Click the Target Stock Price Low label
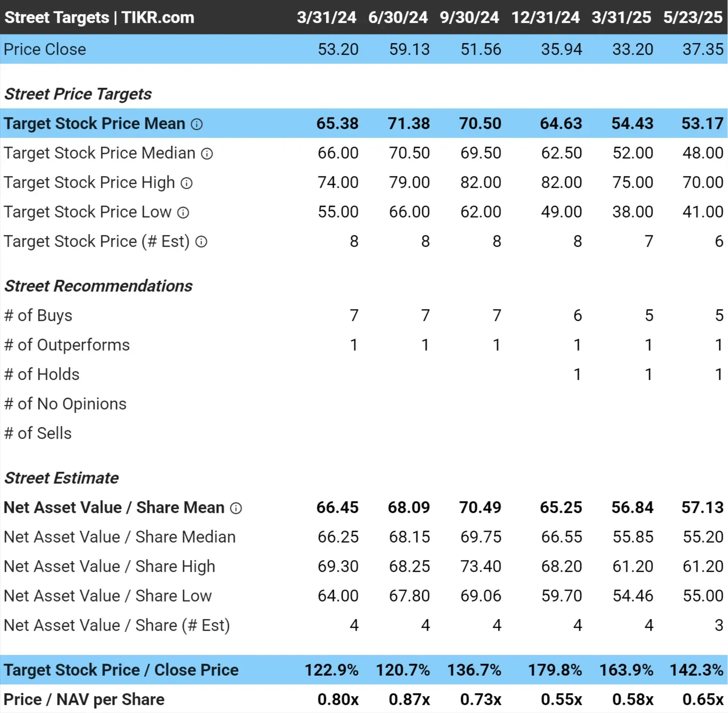 [x=88, y=212]
